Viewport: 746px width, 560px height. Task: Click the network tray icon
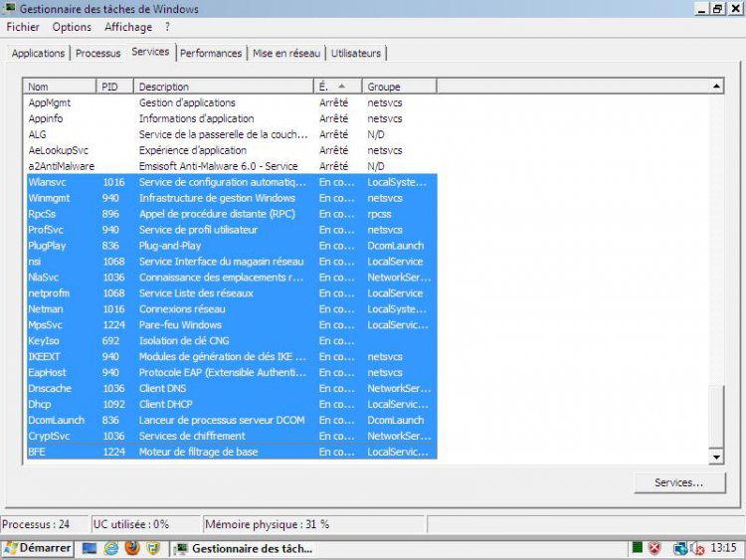pos(680,549)
